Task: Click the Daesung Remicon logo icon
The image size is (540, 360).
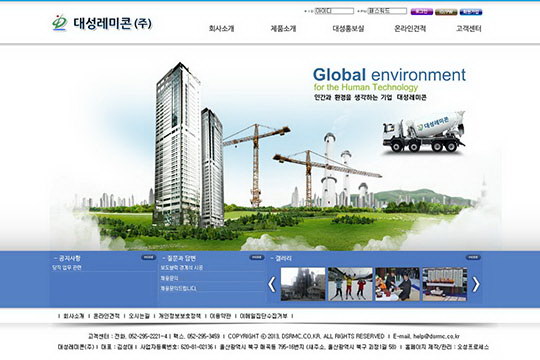Action: [x=59, y=23]
